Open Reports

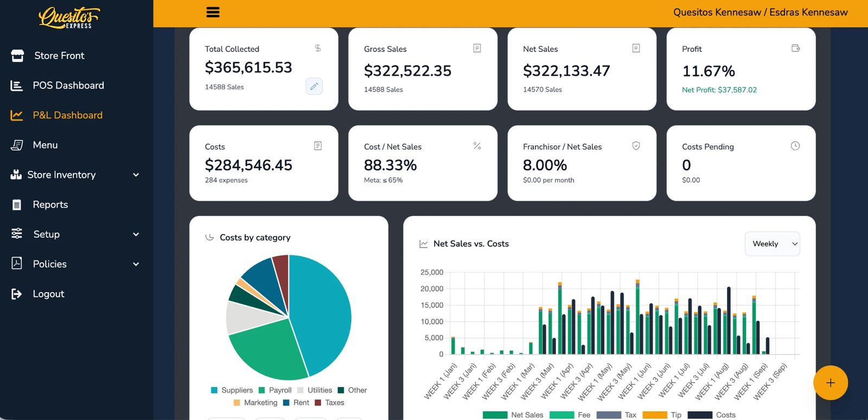point(50,204)
